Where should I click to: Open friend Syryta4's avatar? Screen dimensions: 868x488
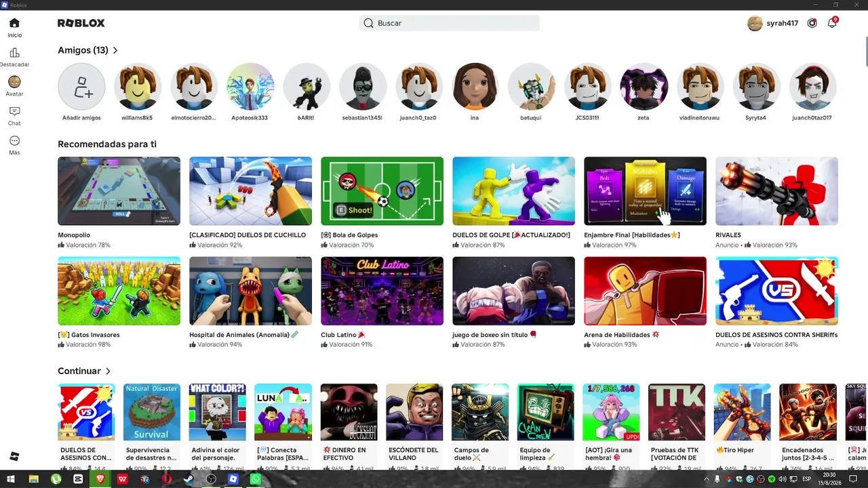coord(756,87)
